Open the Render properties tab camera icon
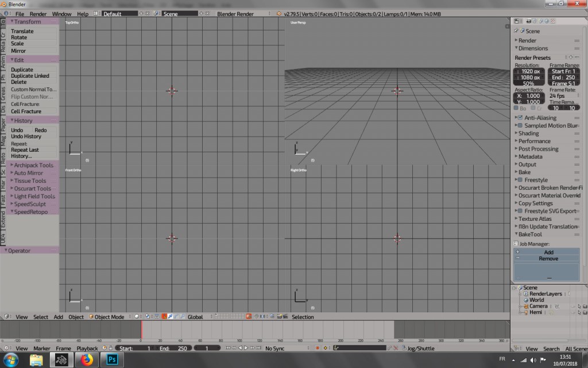The width and height of the screenshot is (588, 368). 529,21
